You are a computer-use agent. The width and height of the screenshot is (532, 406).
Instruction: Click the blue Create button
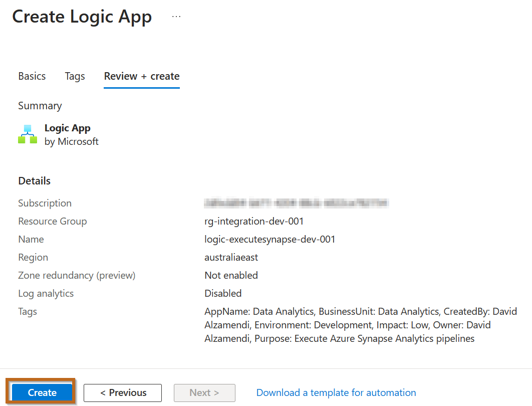[x=42, y=392]
